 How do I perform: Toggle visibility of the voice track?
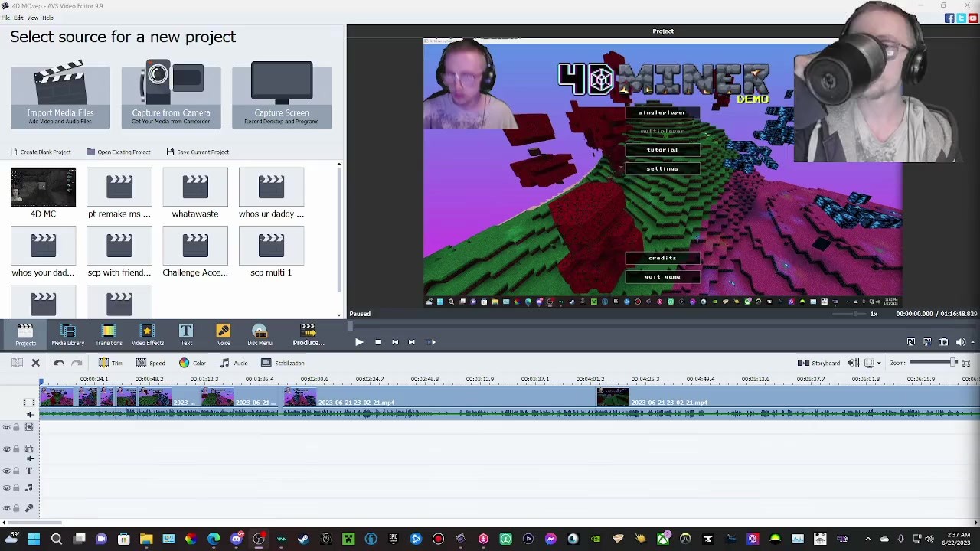pyautogui.click(x=7, y=508)
